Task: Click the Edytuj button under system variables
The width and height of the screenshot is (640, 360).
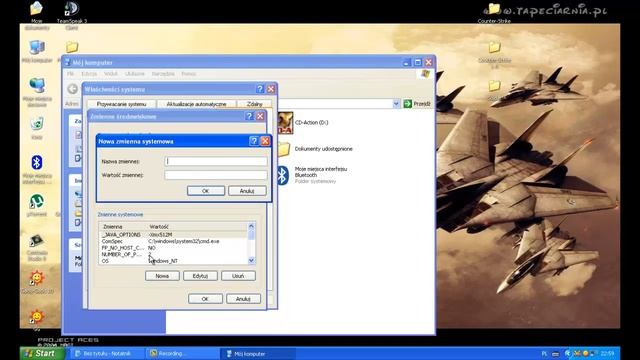Action: 200,276
